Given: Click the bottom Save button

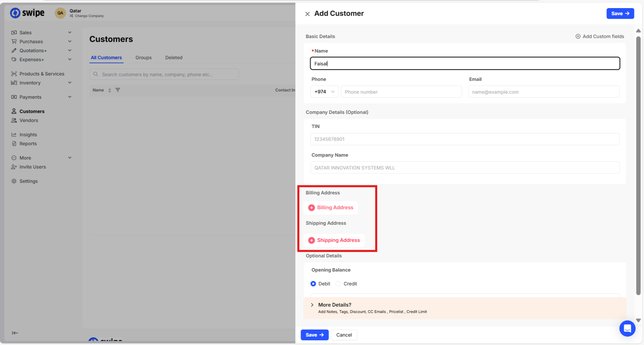Looking at the screenshot, I should click(314, 335).
